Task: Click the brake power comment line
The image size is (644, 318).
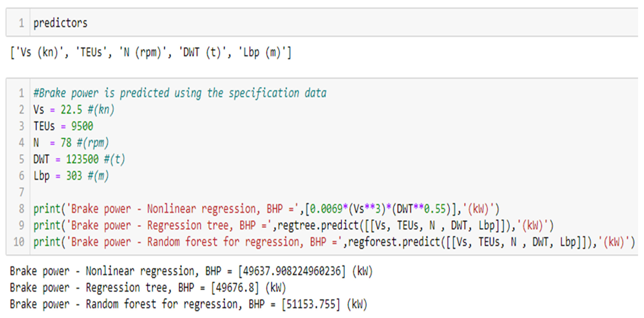Action: click(180, 93)
